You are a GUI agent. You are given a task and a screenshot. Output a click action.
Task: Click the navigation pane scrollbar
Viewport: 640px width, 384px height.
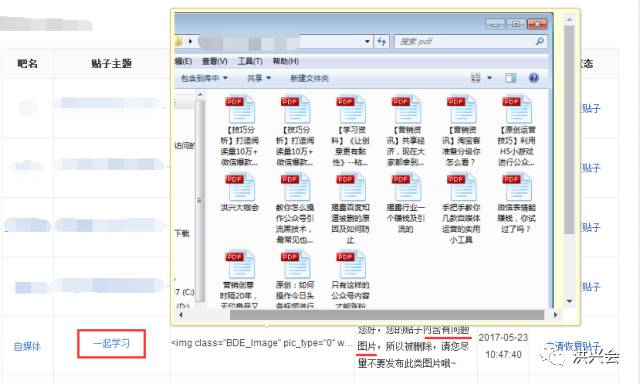(x=200, y=200)
